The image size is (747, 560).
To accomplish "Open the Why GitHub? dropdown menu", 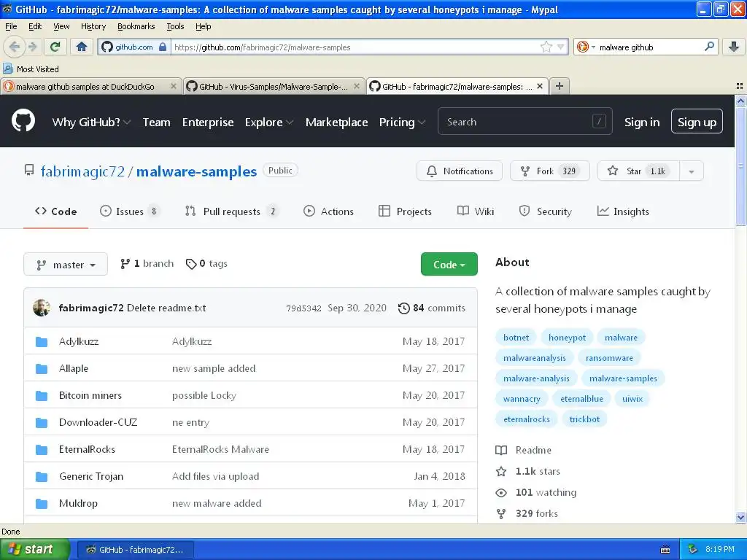I will pyautogui.click(x=91, y=122).
